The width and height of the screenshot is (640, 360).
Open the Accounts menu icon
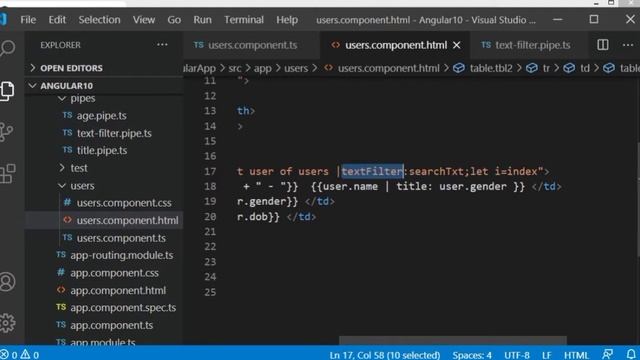pyautogui.click(x=7, y=282)
